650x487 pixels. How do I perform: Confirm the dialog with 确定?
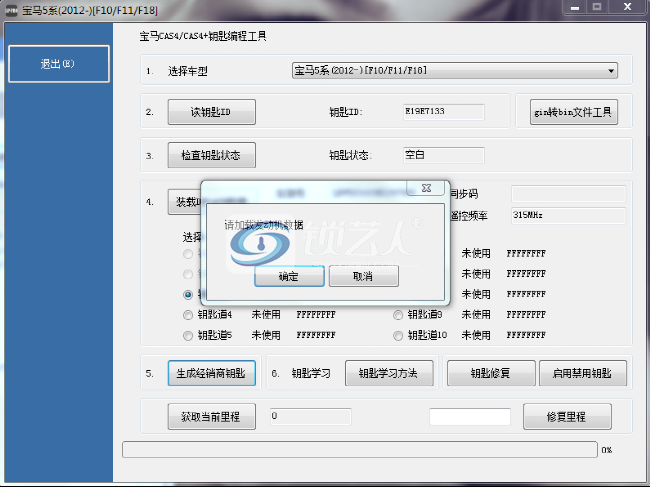coord(289,276)
